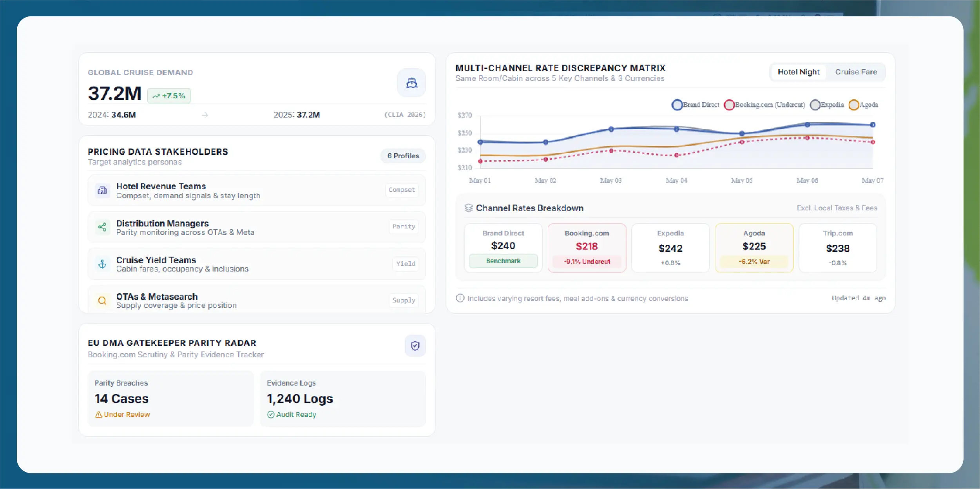Switch to the Cruise Fare tab
Image resolution: width=980 pixels, height=489 pixels.
856,72
